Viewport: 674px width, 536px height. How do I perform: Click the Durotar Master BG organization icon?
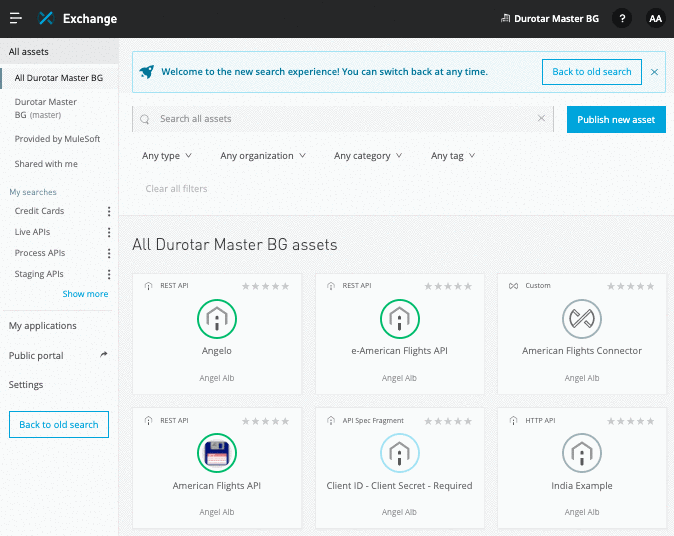click(506, 18)
